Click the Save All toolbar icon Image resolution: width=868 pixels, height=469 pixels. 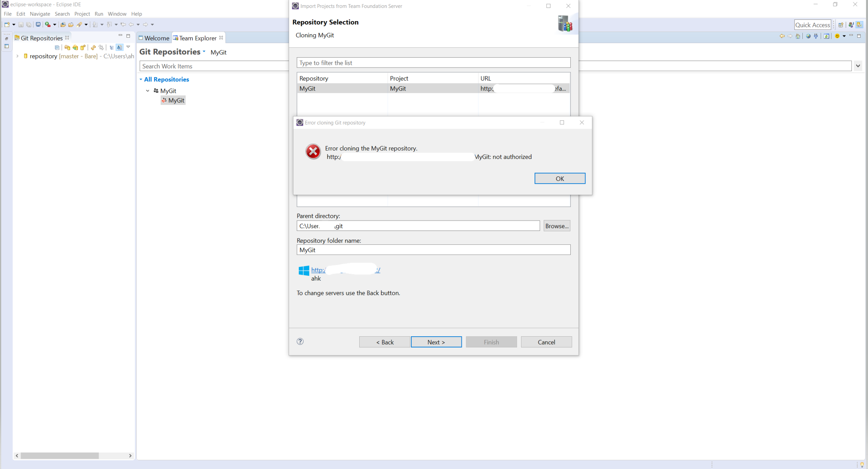tap(29, 25)
